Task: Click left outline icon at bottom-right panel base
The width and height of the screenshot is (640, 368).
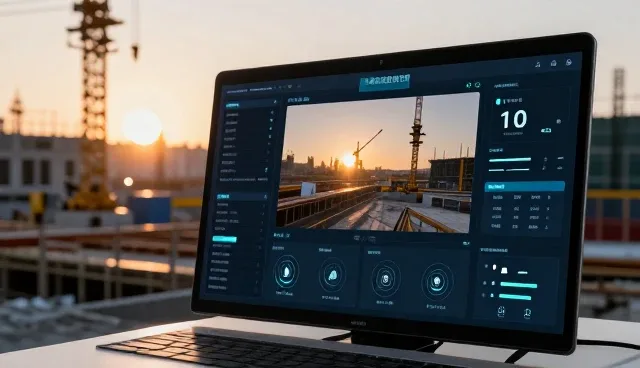Action: 501,312
